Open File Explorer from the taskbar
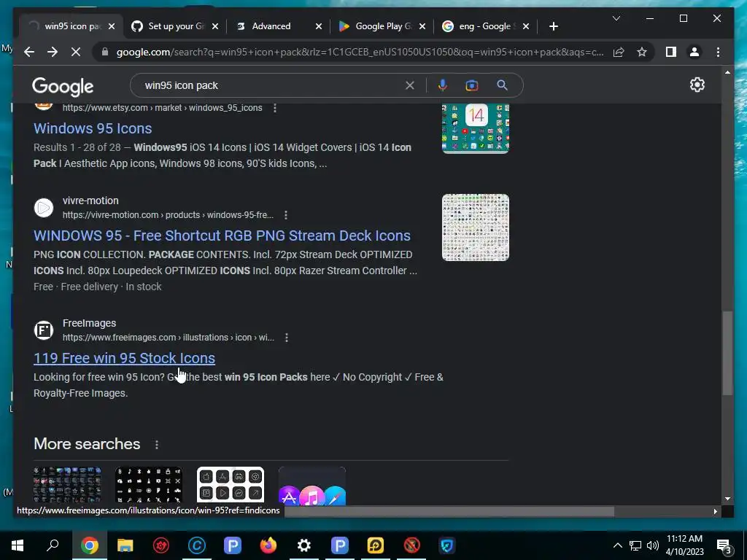The width and height of the screenshot is (747, 560). pyautogui.click(x=125, y=545)
